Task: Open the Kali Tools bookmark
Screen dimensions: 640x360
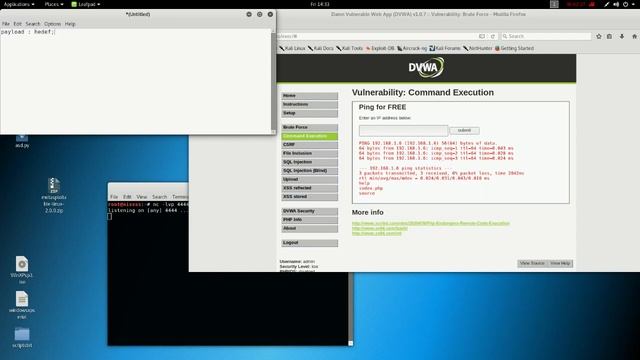Action: pyautogui.click(x=349, y=48)
